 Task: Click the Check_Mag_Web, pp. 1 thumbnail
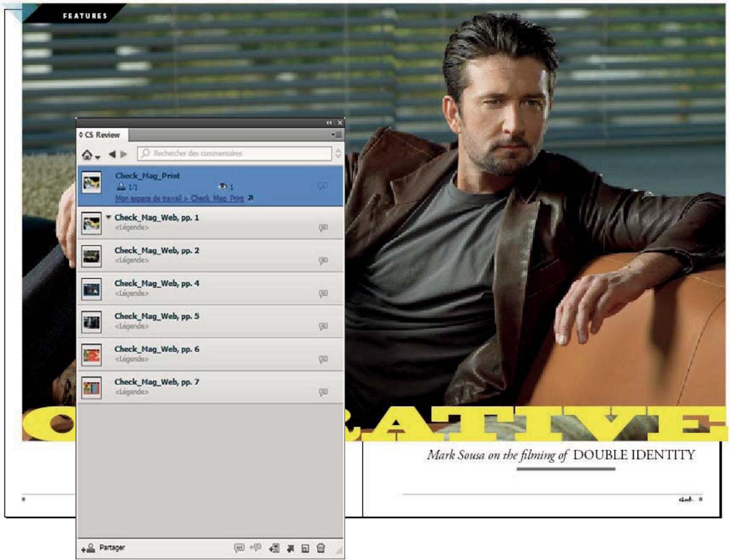coord(92,224)
